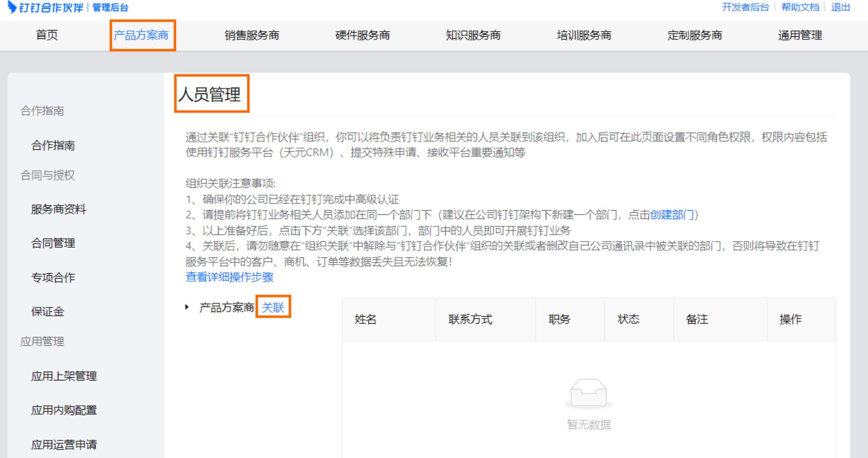Select the 硬件服务商 tab
Viewport: 868px width, 458px height.
pos(362,35)
